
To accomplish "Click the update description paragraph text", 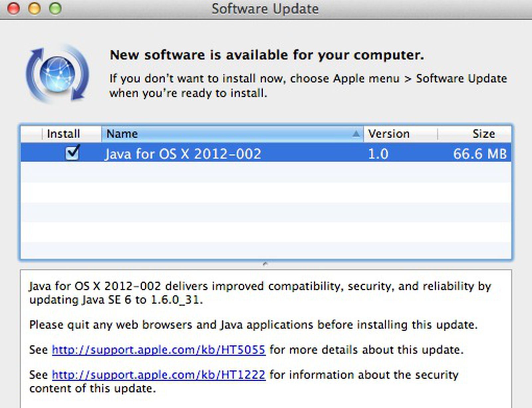I will coord(259,293).
